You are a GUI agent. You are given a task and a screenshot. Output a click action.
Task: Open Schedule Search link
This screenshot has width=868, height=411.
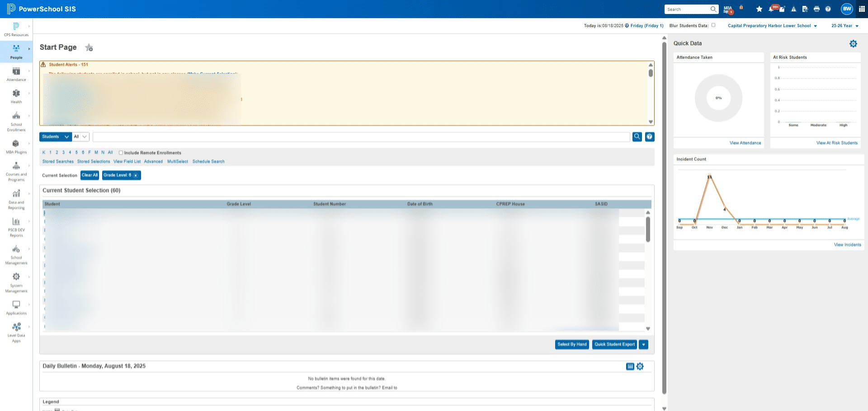pyautogui.click(x=208, y=162)
